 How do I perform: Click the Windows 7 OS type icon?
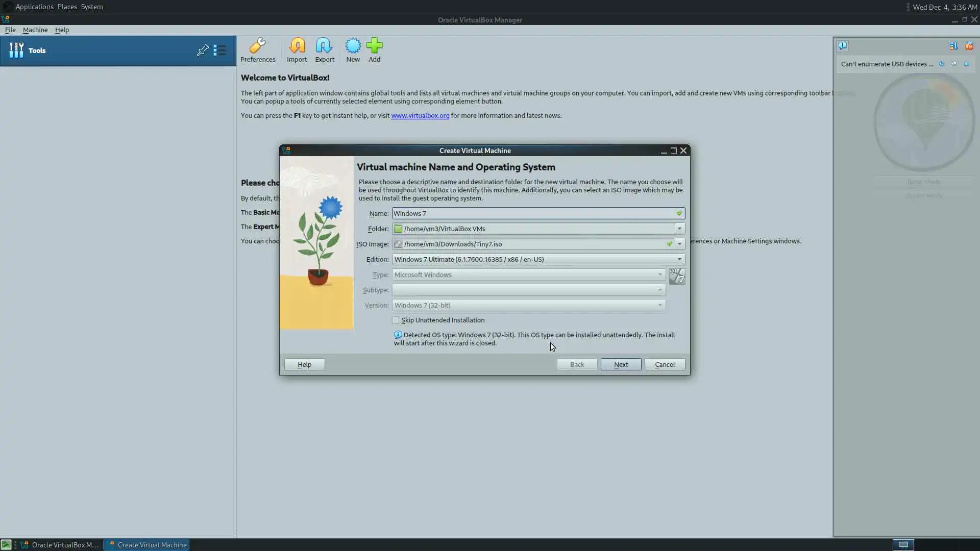[x=677, y=276]
